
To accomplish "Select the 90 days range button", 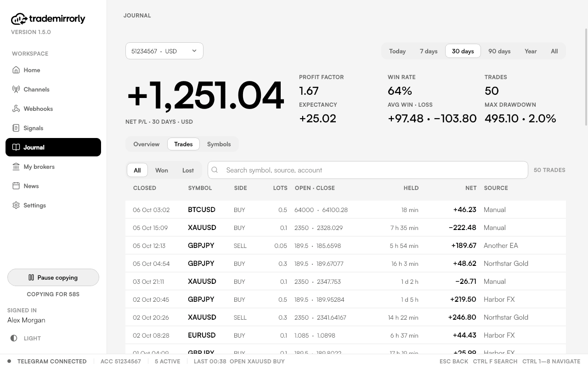I will [x=499, y=51].
